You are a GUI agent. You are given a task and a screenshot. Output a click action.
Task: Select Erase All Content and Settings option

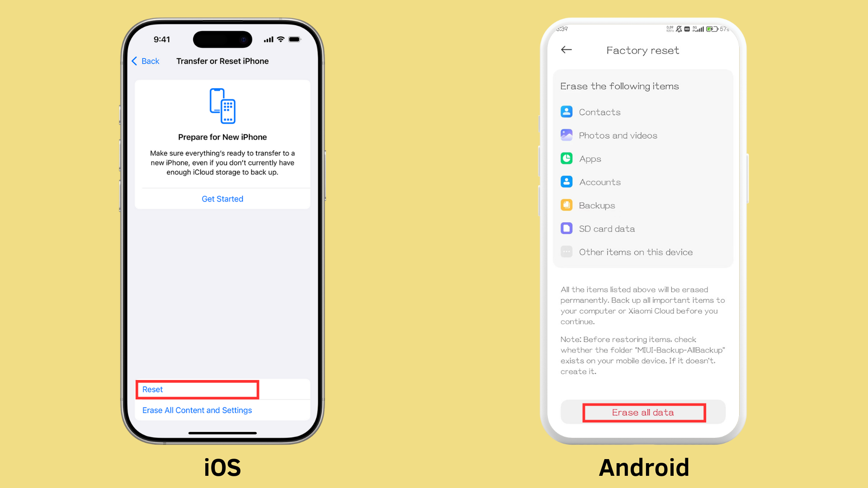[x=197, y=410]
